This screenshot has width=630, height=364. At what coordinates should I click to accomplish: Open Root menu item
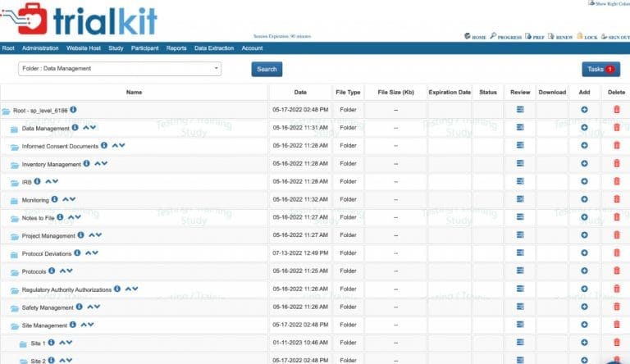click(x=8, y=48)
